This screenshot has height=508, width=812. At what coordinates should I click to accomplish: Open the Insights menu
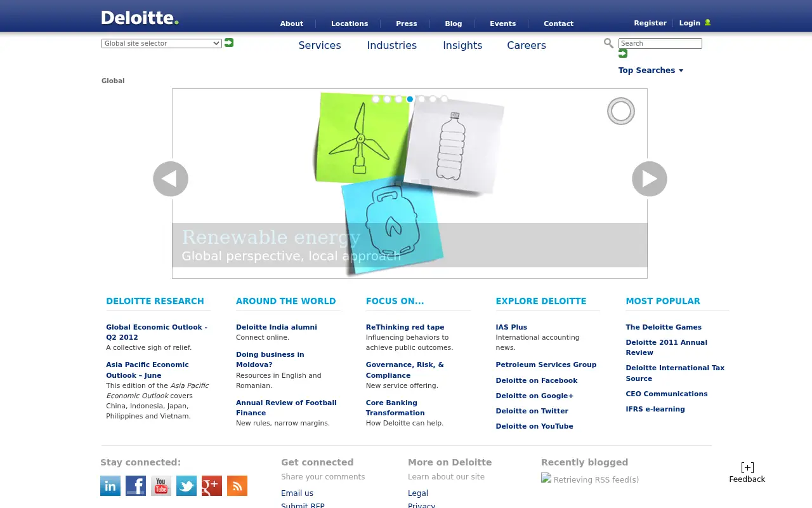coord(462,45)
